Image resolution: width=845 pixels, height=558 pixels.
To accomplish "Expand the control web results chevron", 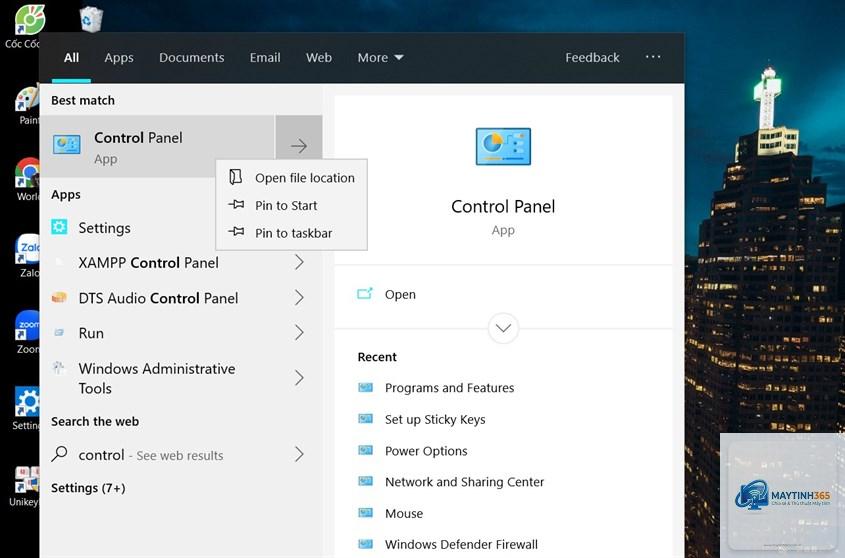I will 300,454.
